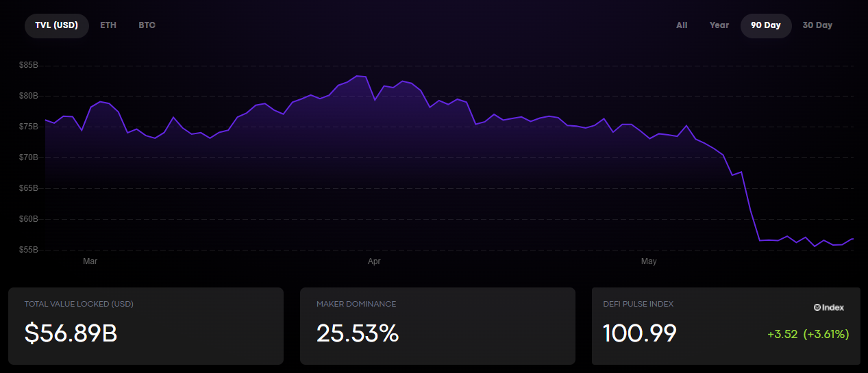Viewport: 868px width, 373px height.
Task: Select the 30 Day time range
Action: click(x=817, y=25)
